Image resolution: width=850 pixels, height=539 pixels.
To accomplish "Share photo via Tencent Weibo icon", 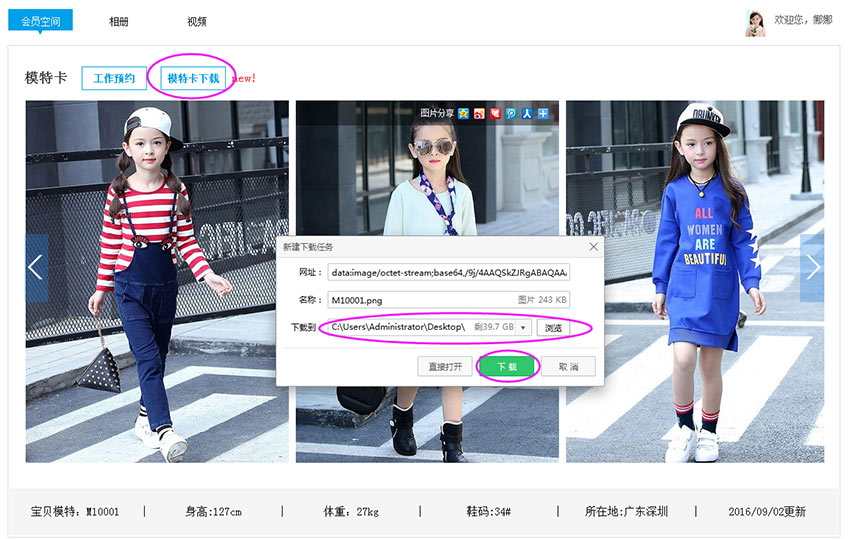I will point(511,114).
